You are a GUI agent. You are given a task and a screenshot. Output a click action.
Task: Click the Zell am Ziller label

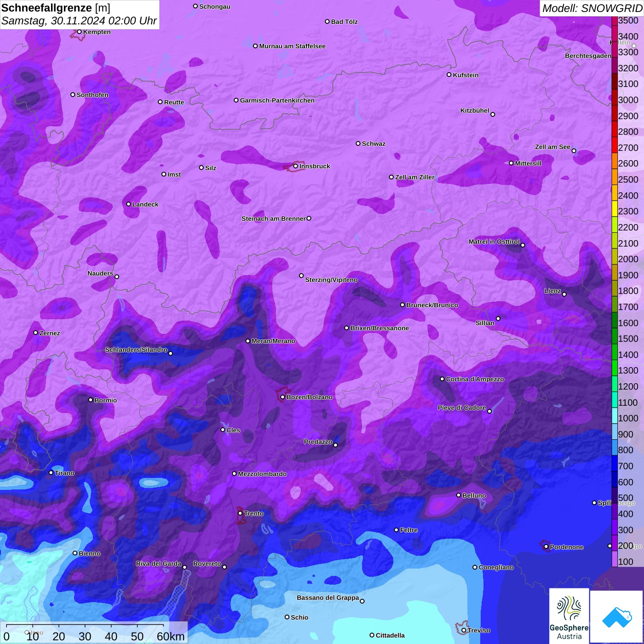[x=415, y=177]
